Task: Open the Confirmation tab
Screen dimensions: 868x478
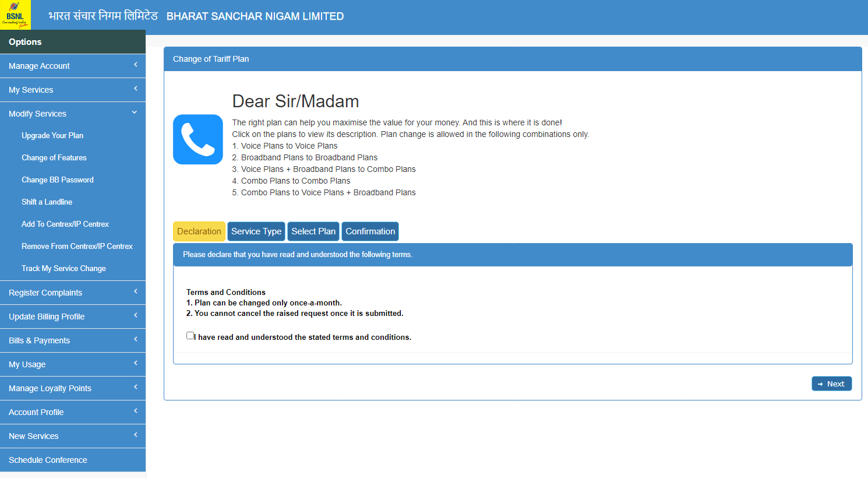Action: [370, 231]
